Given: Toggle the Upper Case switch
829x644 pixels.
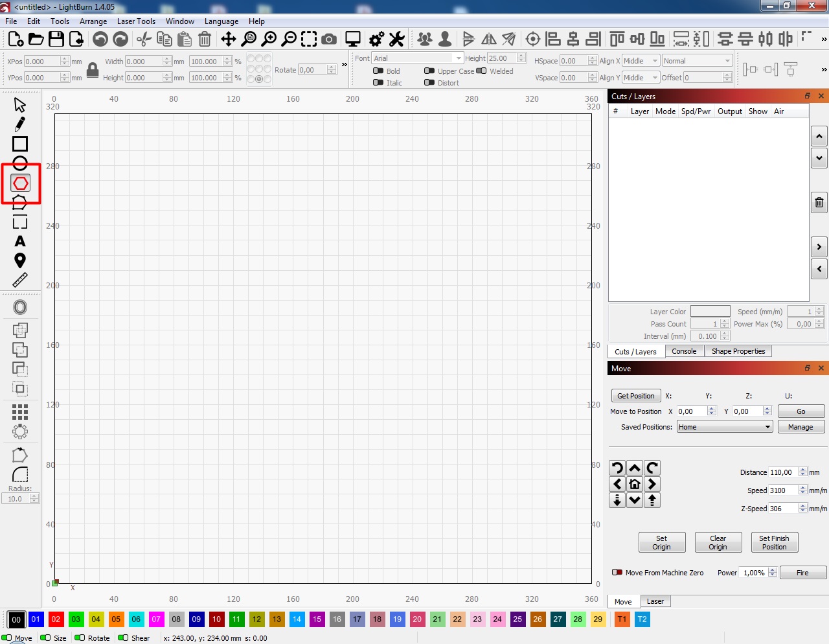Looking at the screenshot, I should pyautogui.click(x=429, y=71).
